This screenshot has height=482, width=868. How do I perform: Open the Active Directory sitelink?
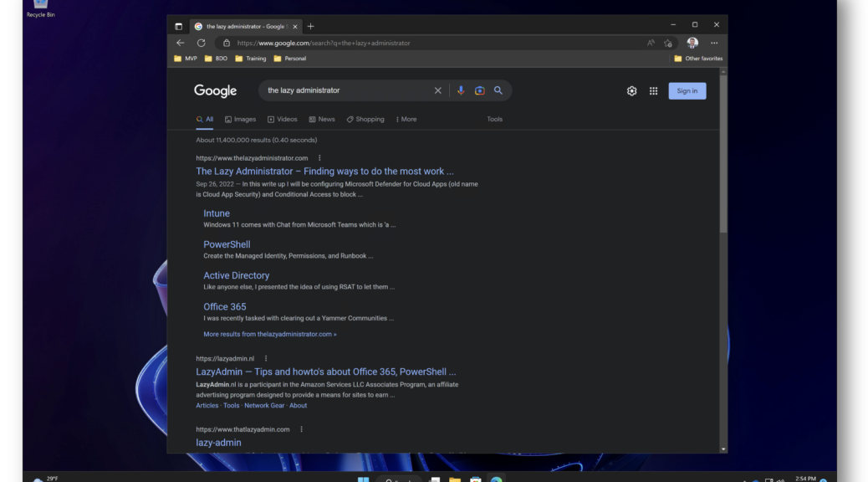[x=237, y=275]
